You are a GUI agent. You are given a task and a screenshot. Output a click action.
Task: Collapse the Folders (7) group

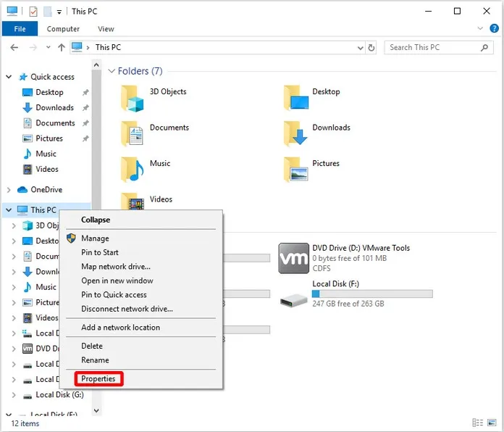pyautogui.click(x=112, y=71)
